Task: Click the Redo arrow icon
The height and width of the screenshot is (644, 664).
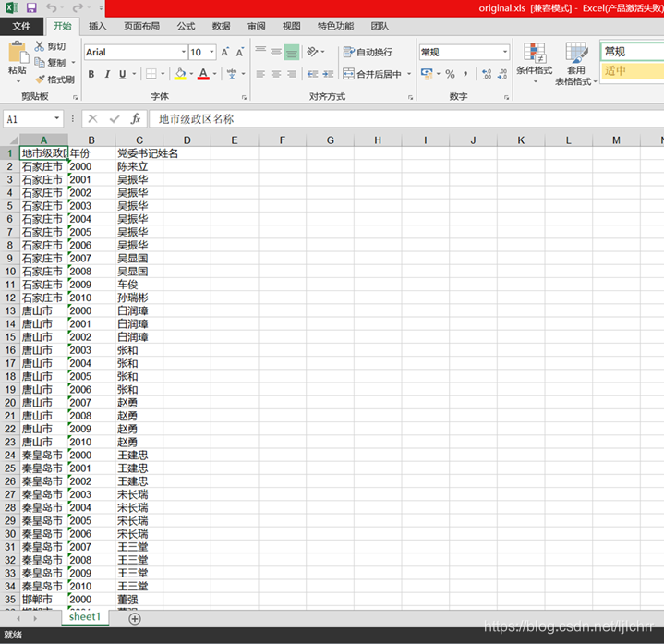Action: pos(78,7)
